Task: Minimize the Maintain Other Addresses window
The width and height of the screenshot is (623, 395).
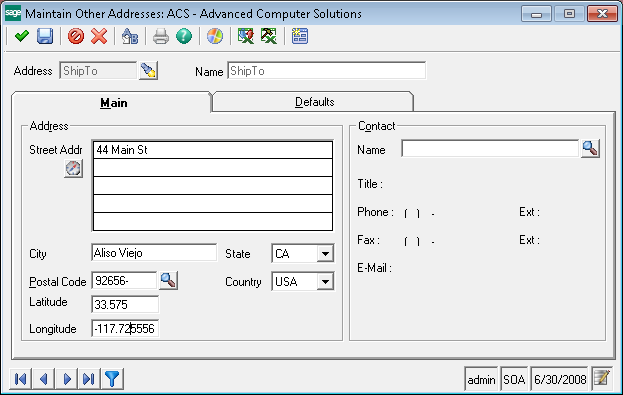Action: pyautogui.click(x=536, y=14)
